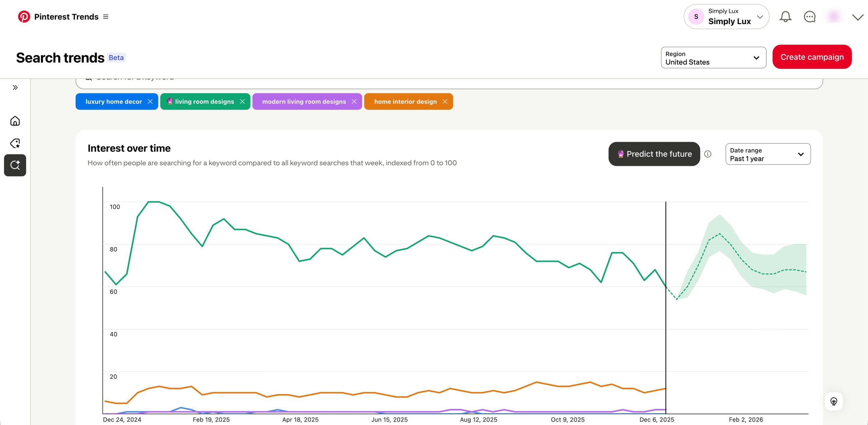Open the Date range Past 1 year dropdown
The image size is (868, 425).
click(x=768, y=154)
